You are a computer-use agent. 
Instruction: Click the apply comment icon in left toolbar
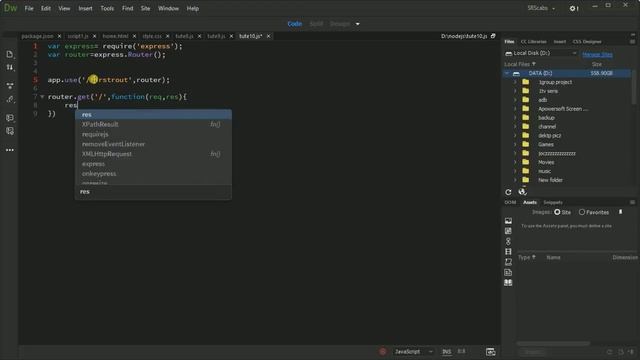click(x=10, y=118)
